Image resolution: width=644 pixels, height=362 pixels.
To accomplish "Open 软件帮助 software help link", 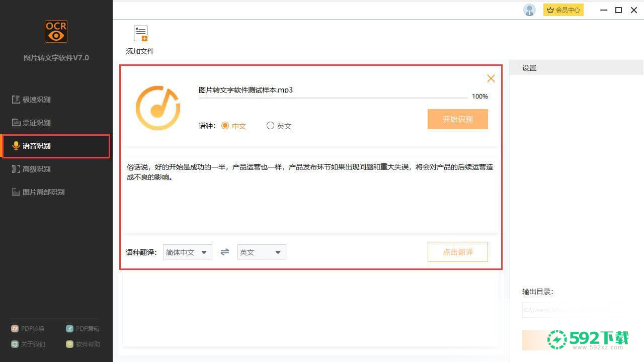I will (x=83, y=344).
